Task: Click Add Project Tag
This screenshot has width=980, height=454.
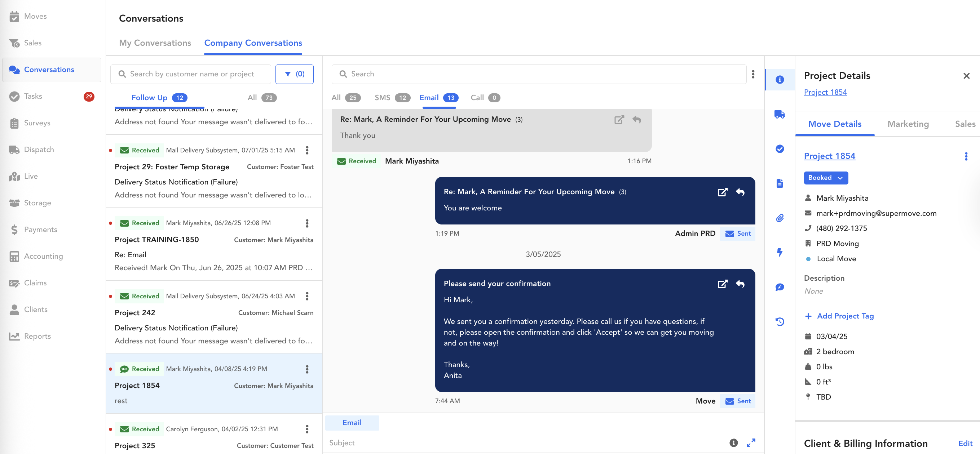Action: point(839,316)
